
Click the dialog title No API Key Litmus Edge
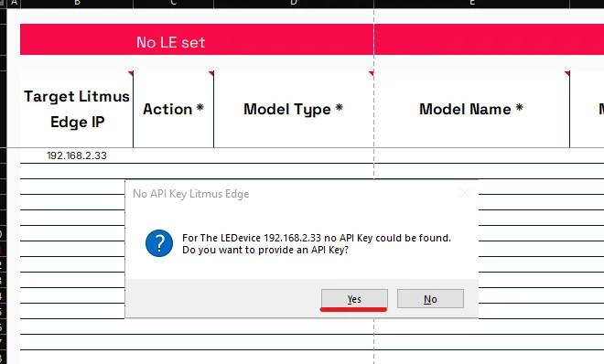190,194
